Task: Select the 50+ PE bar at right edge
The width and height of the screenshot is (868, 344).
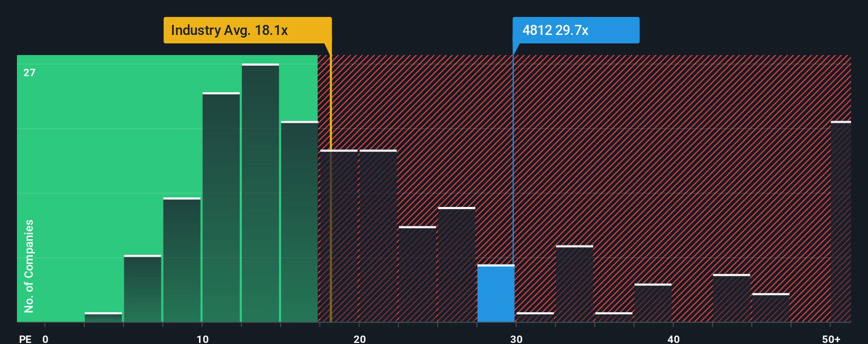Action: 840,222
